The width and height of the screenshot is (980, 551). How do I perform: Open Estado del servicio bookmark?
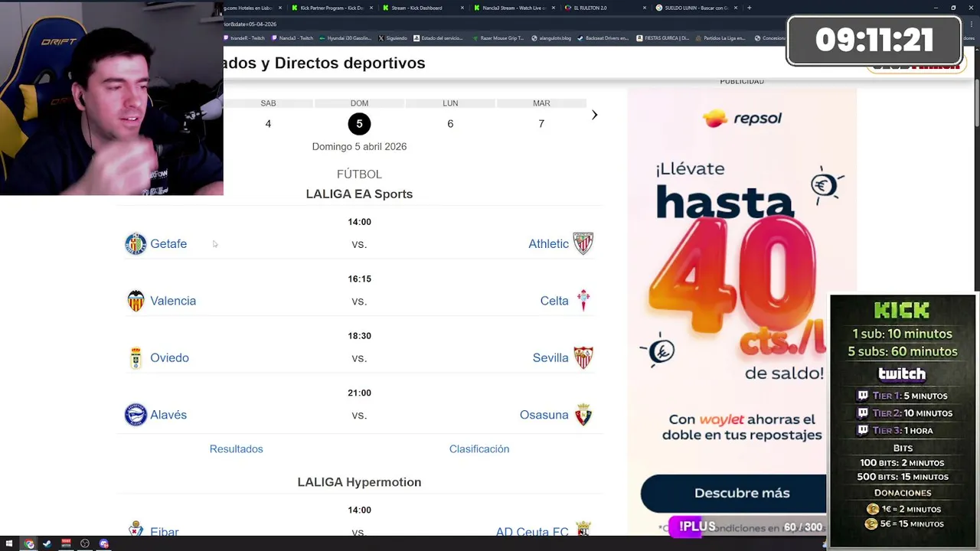438,37
